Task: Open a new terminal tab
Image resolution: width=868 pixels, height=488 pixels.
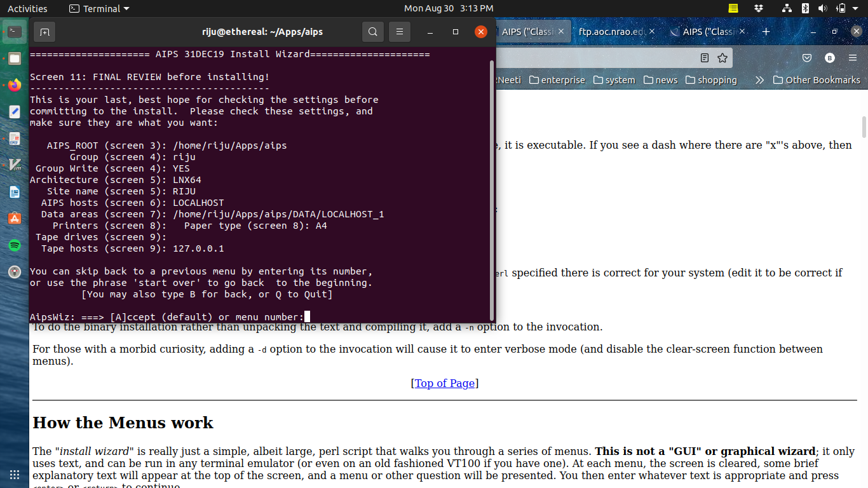Action: (44, 32)
